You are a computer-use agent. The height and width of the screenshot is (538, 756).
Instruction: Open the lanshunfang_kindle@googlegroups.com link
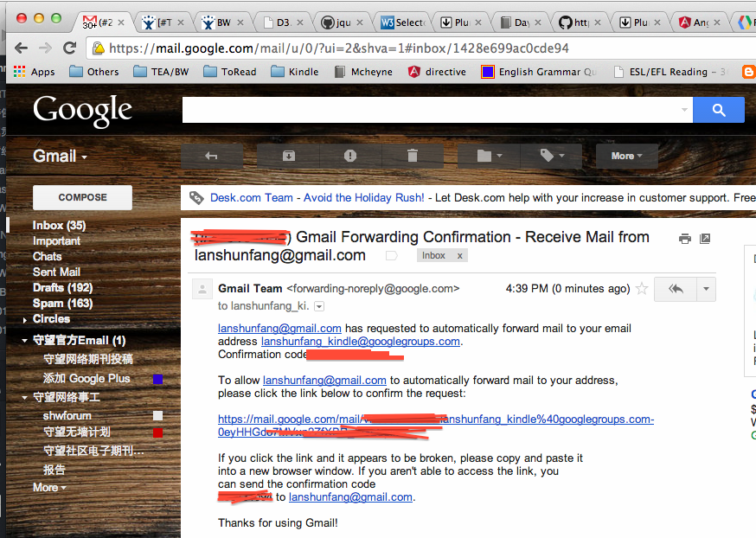tap(361, 342)
